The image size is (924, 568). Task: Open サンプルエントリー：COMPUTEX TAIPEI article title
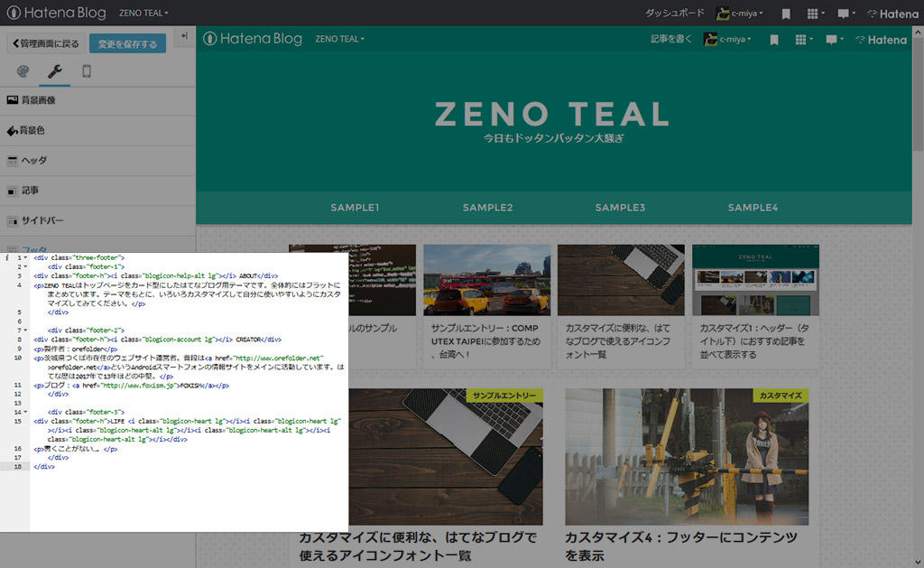click(485, 341)
